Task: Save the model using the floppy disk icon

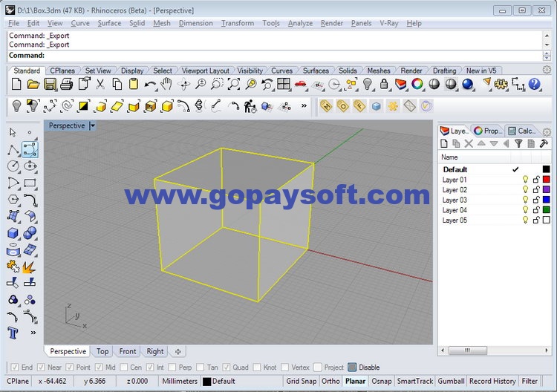Action: (x=50, y=84)
